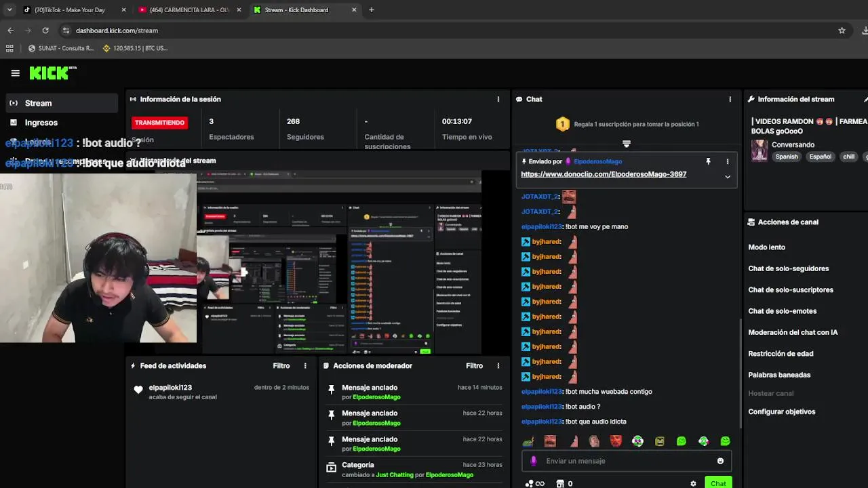Image resolution: width=868 pixels, height=488 pixels.
Task: Click the TRANSMITIENDO live status badge
Action: click(160, 123)
